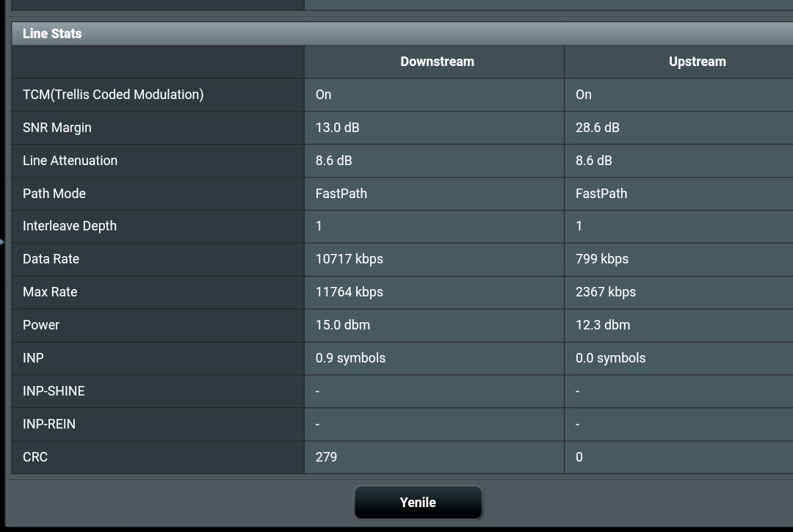The image size is (793, 532).
Task: Click downstream INP value 0.9 symbols
Action: click(350, 358)
